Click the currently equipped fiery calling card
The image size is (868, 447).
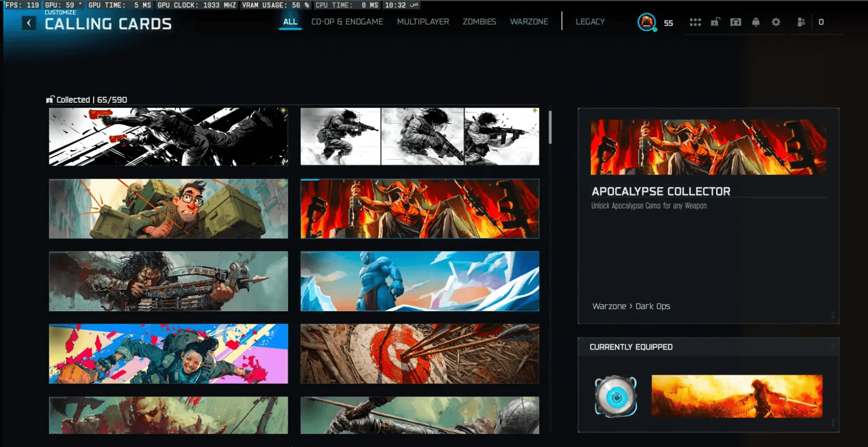click(x=737, y=396)
